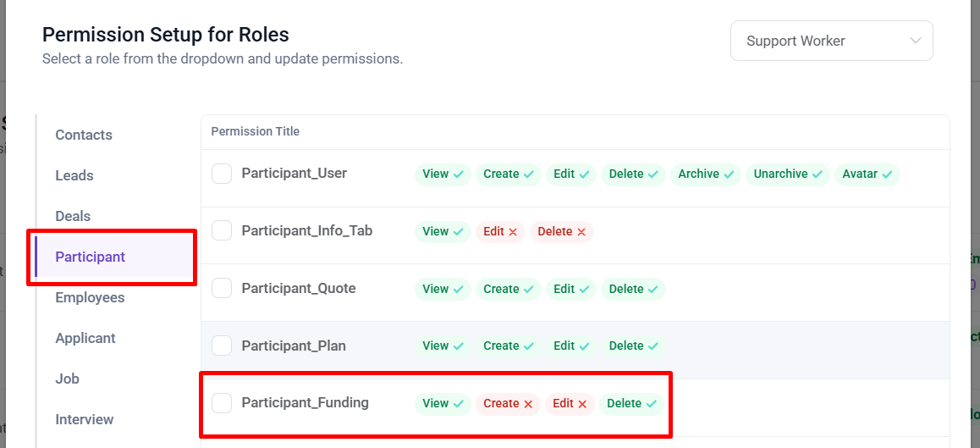Toggle Unarchive permission on Participant_User
980x448 pixels.
787,174
